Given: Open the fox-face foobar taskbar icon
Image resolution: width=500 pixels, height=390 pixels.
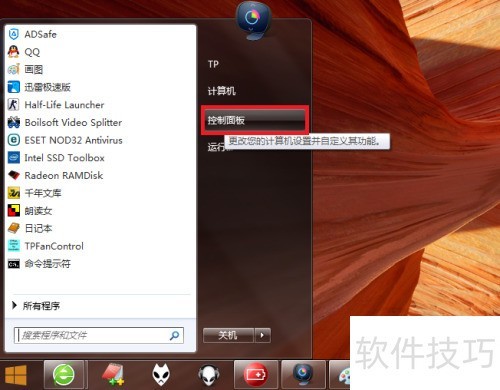Looking at the screenshot, I should (161, 375).
